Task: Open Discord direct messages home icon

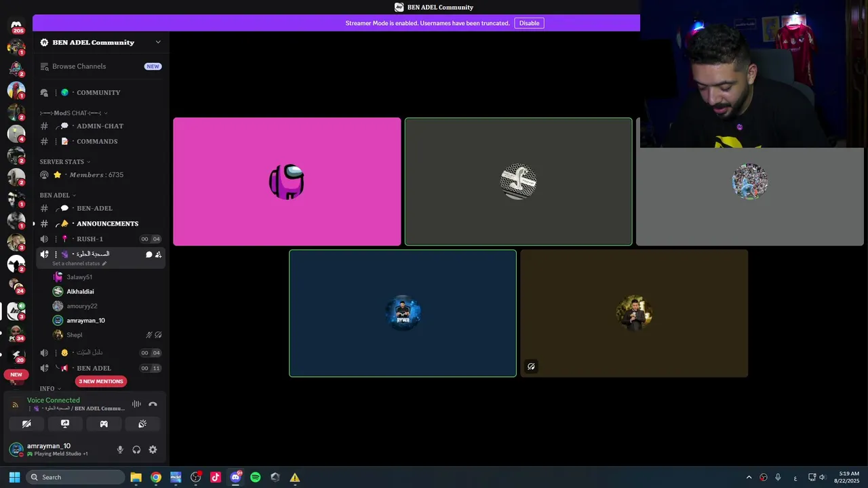Action: [x=16, y=26]
